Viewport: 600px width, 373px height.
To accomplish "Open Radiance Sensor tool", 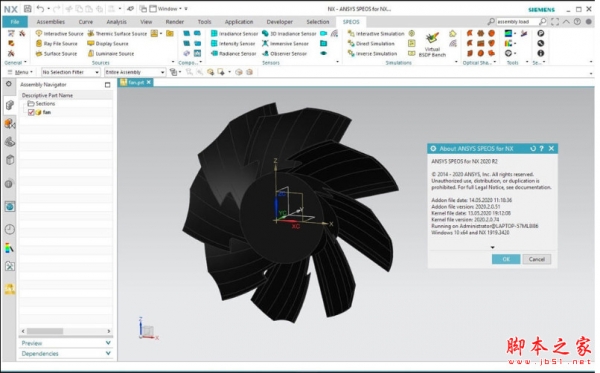I will click(x=233, y=54).
